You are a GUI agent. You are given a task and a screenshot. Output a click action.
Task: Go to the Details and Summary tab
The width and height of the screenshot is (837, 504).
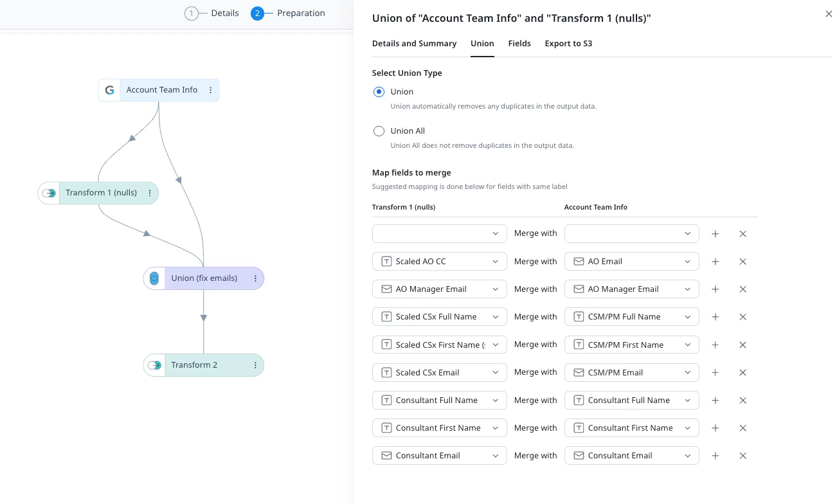(414, 44)
